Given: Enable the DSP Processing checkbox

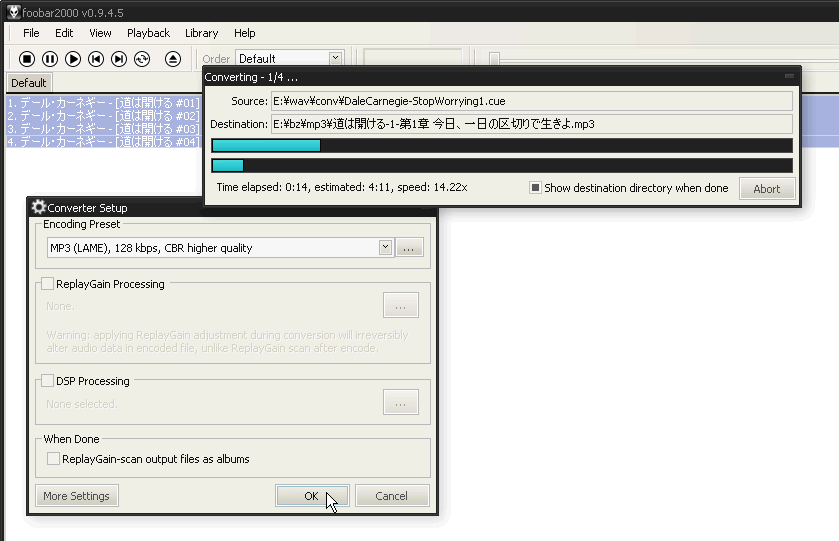Looking at the screenshot, I should coord(48,380).
